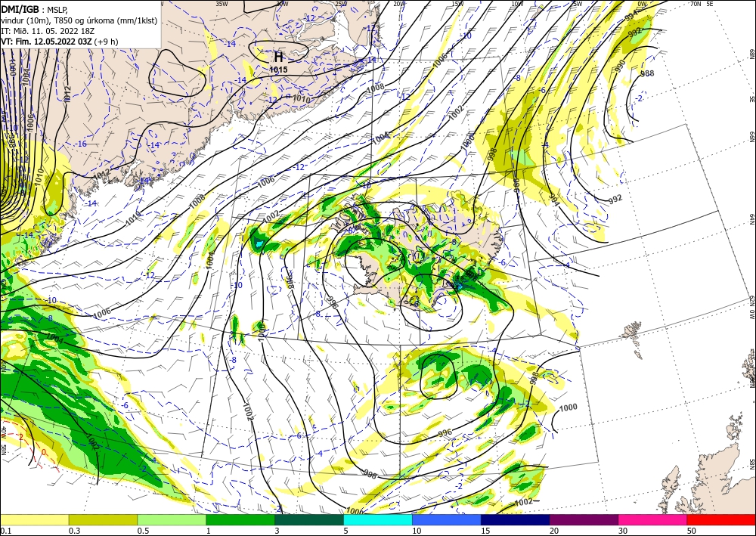Screen dimensions: 756x536
Task: Click the "0.3" legend scale value
Action: pos(74,531)
